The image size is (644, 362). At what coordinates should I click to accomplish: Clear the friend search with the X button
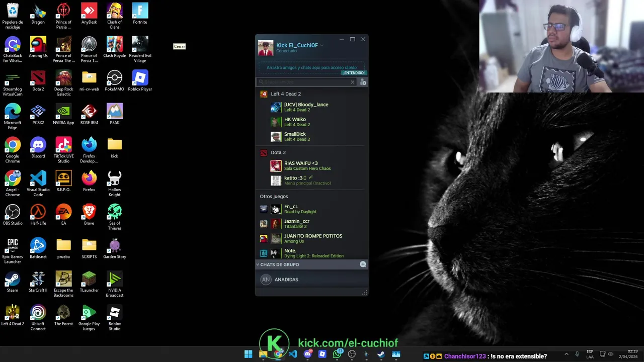pyautogui.click(x=352, y=82)
